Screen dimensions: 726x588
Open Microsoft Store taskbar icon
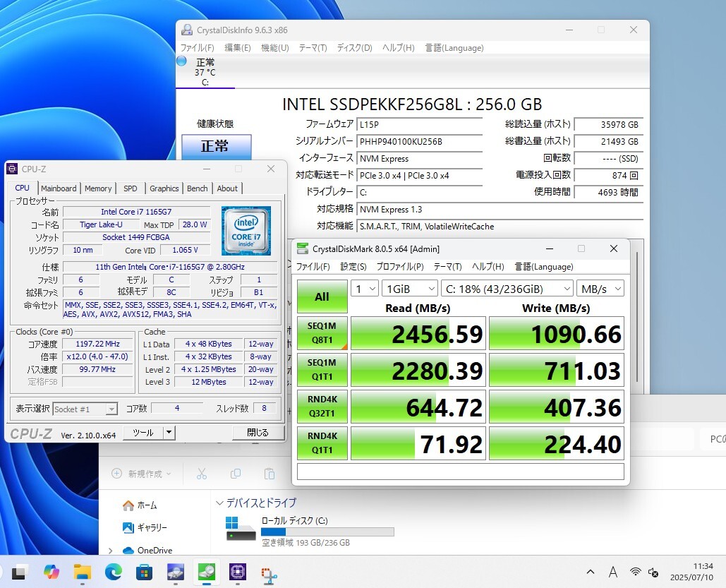144,572
